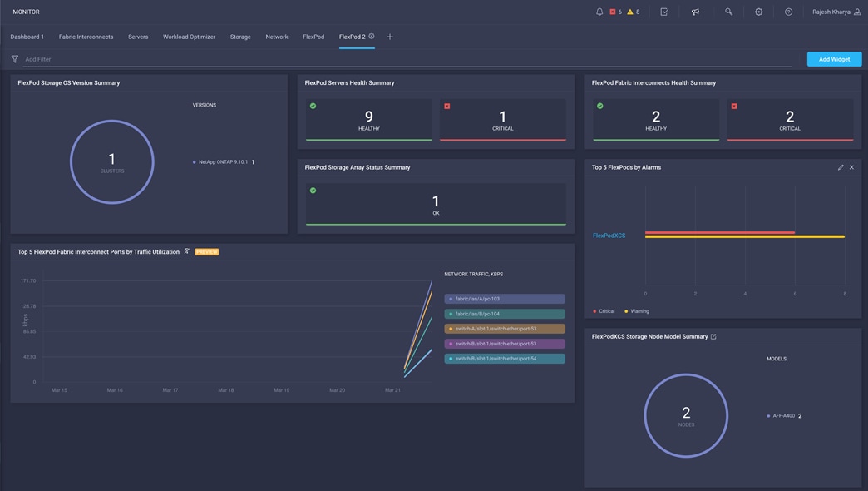
Task: Click FlexPod Fabric Interconnects Health Summary title
Action: (x=653, y=82)
